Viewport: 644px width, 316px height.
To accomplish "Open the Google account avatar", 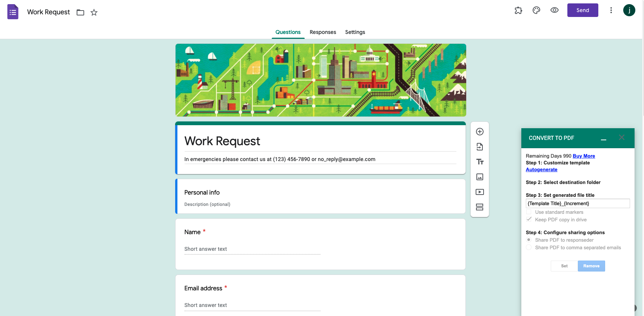I will pos(629,10).
